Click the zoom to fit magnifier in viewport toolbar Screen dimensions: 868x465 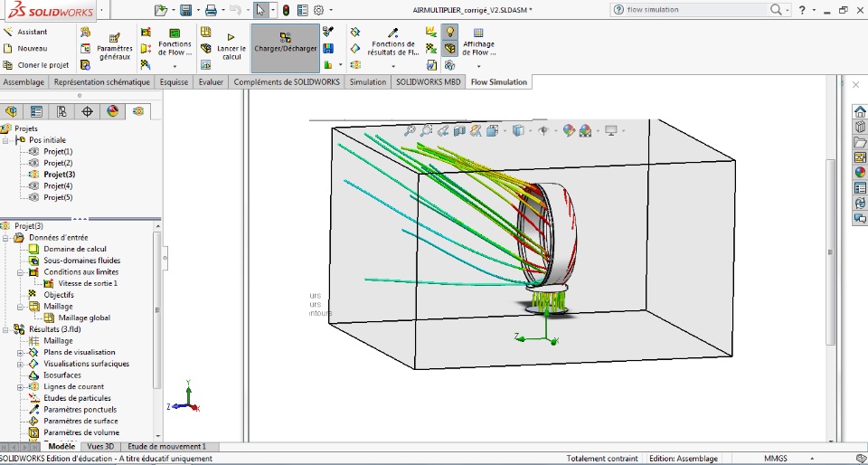pos(410,130)
